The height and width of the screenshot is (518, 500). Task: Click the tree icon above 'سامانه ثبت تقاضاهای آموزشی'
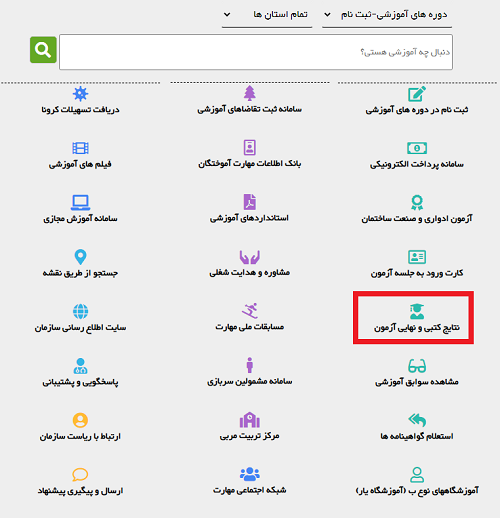(x=250, y=93)
